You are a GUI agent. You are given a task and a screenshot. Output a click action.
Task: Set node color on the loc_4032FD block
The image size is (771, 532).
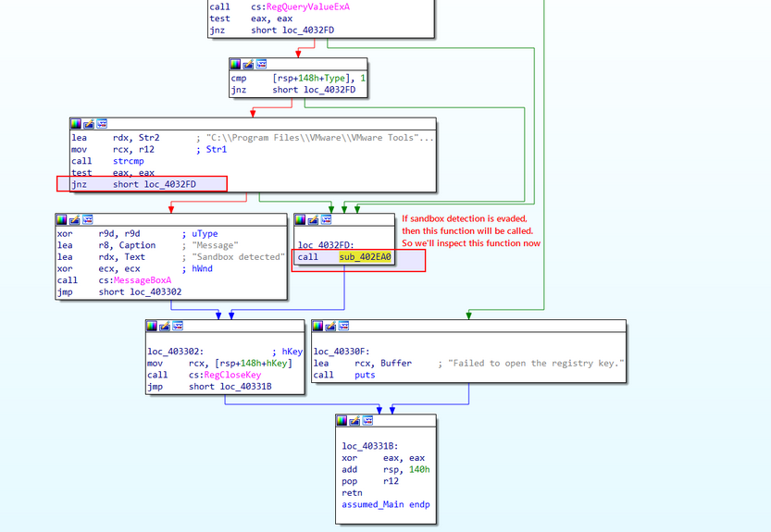coord(300,219)
